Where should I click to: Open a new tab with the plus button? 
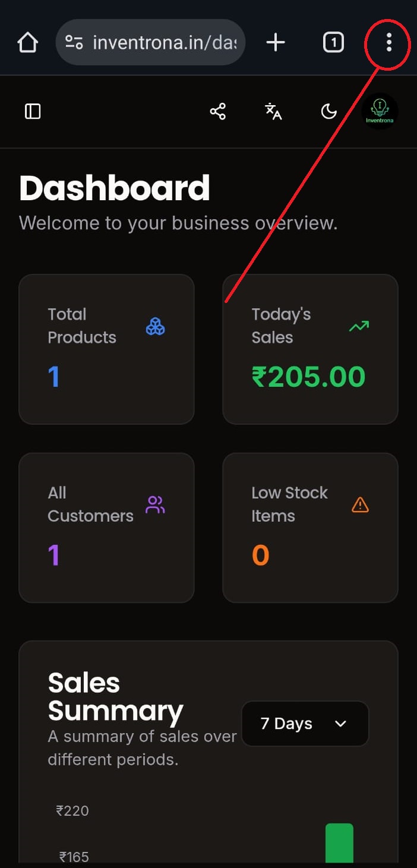pyautogui.click(x=275, y=42)
